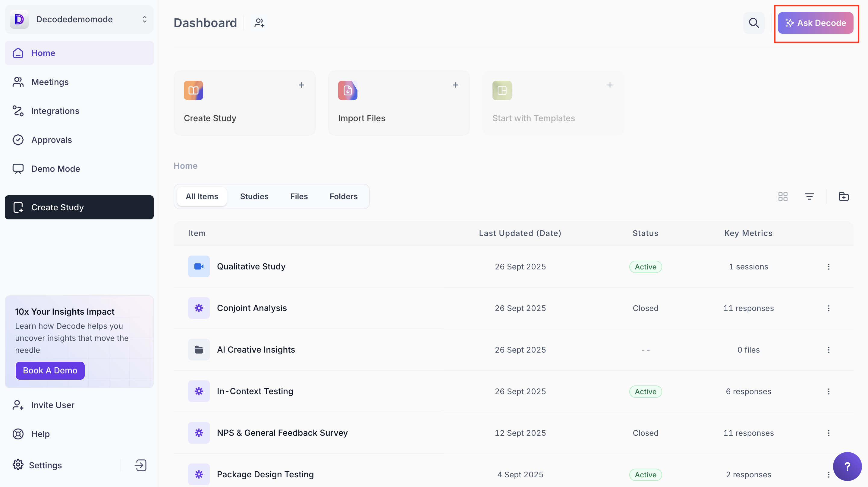Open Integrations in the sidebar
This screenshot has width=868, height=487.
click(x=55, y=111)
